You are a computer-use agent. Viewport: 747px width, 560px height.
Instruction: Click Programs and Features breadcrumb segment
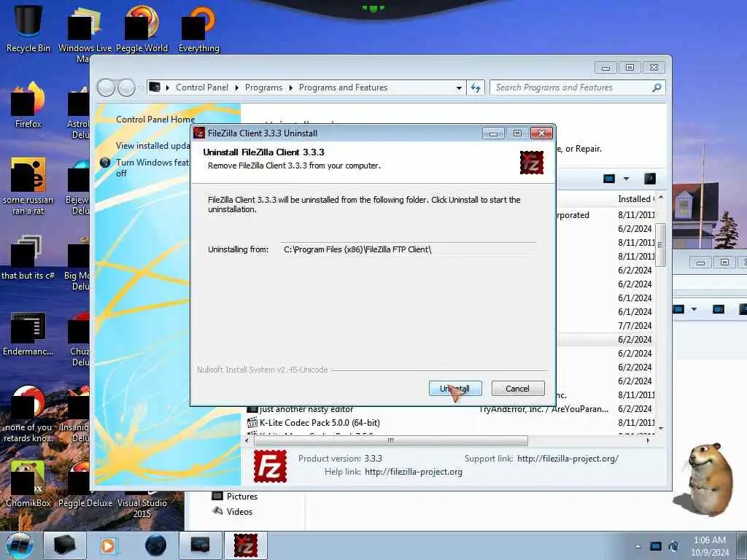(343, 87)
